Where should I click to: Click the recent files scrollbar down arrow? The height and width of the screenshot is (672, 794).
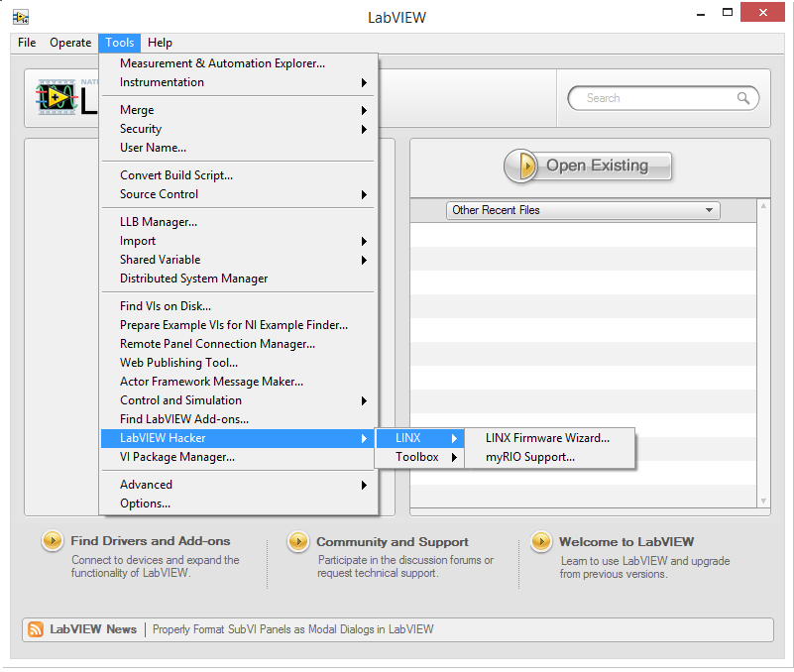(x=763, y=502)
